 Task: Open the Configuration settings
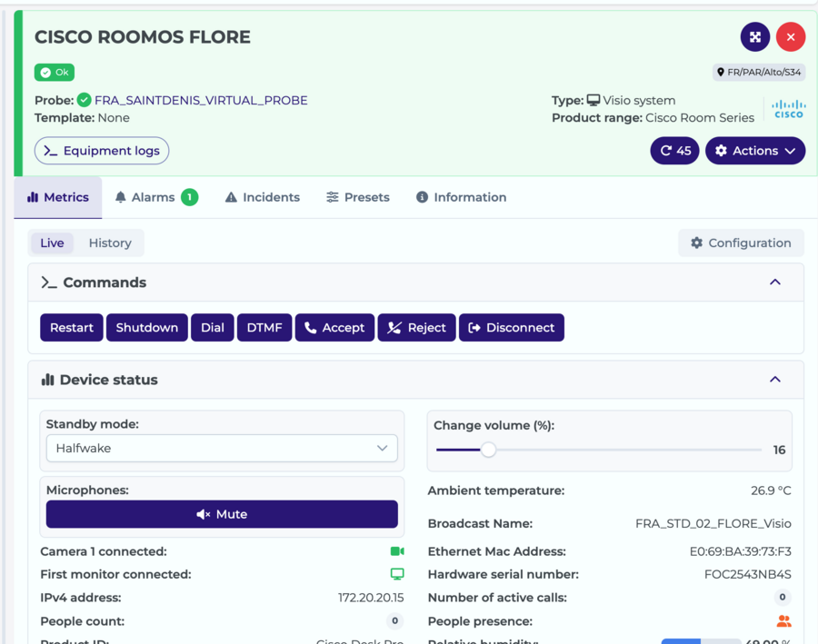click(741, 243)
